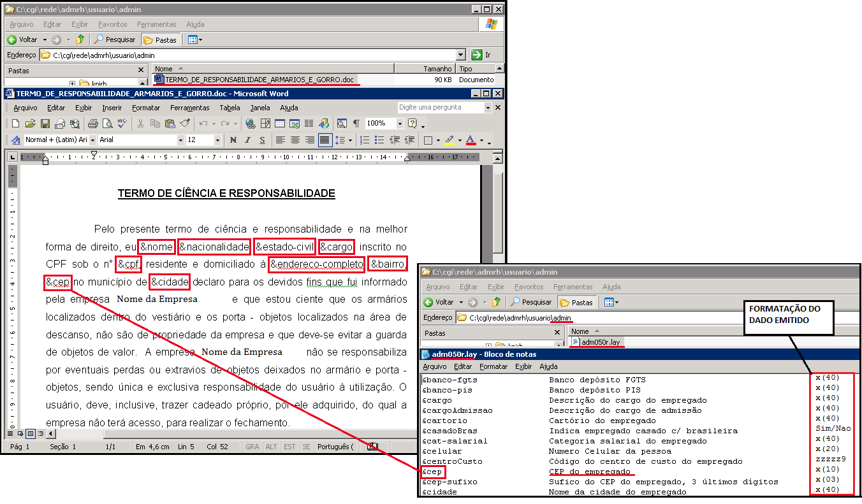Viewport: 862px width, 504px height.
Task: Click Pesquisar in Explorer listing adm050r.lay
Action: [532, 302]
